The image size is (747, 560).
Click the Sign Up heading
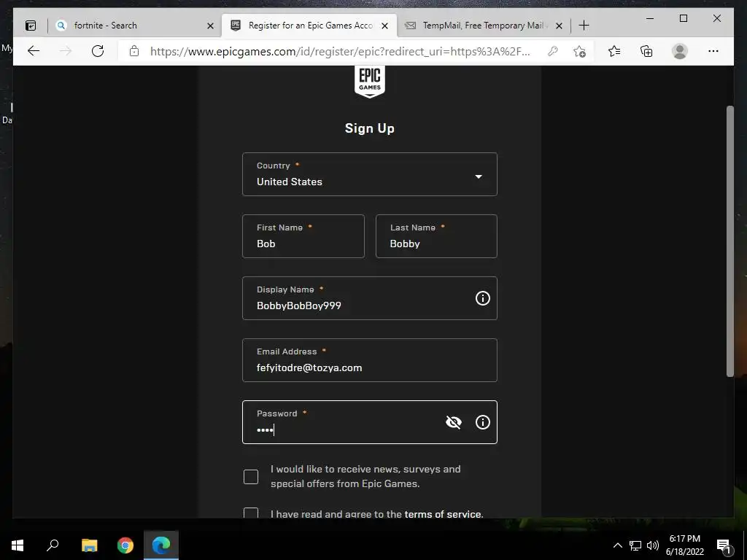(370, 128)
